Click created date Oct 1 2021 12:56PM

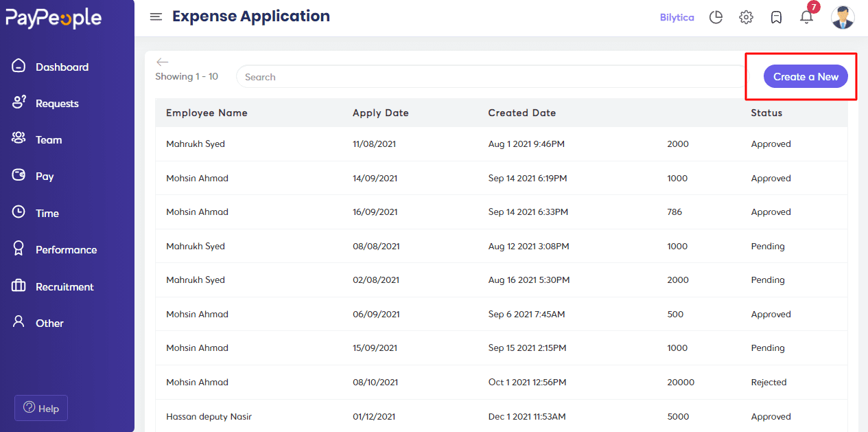[527, 382]
